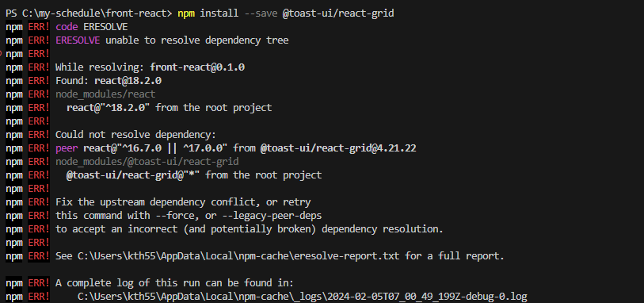The width and height of the screenshot is (644, 303).
Task: Click the text "Found: react@18.2.0"
Action: click(x=109, y=81)
